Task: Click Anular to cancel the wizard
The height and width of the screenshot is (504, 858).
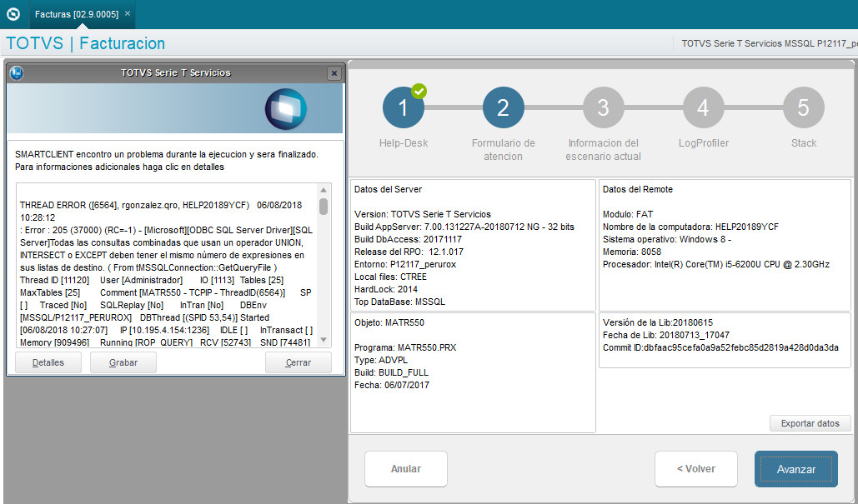Action: pyautogui.click(x=406, y=469)
